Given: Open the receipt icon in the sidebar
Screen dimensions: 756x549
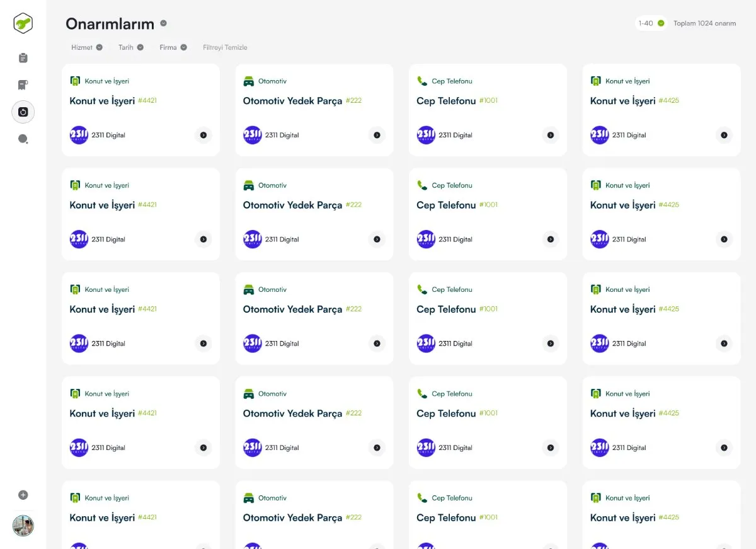Looking at the screenshot, I should pos(23,85).
